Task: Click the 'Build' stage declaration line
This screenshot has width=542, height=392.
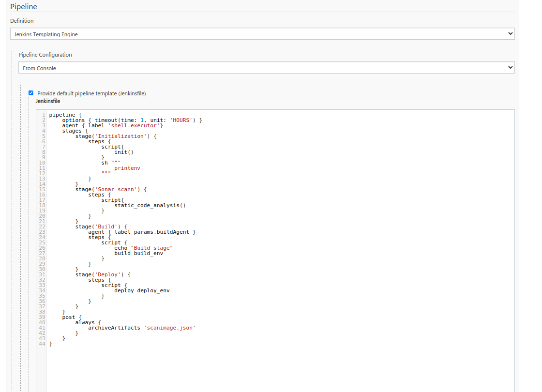Action: pos(102,226)
